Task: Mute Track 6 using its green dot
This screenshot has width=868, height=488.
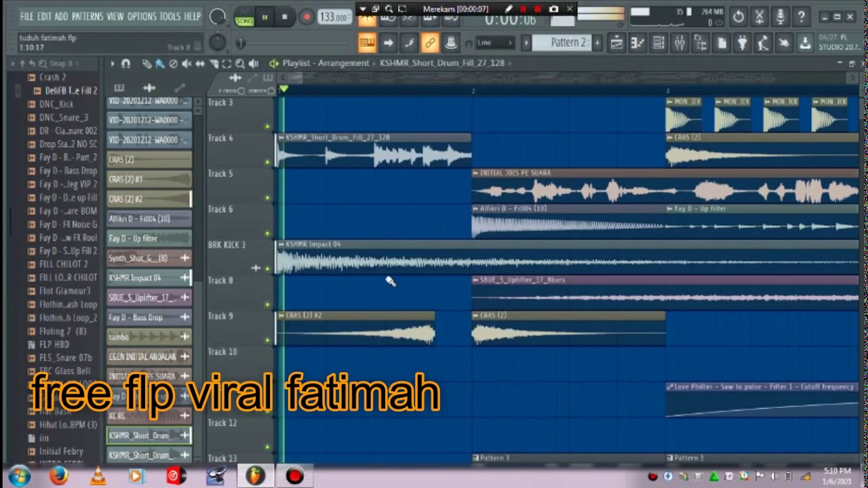Action: (267, 233)
